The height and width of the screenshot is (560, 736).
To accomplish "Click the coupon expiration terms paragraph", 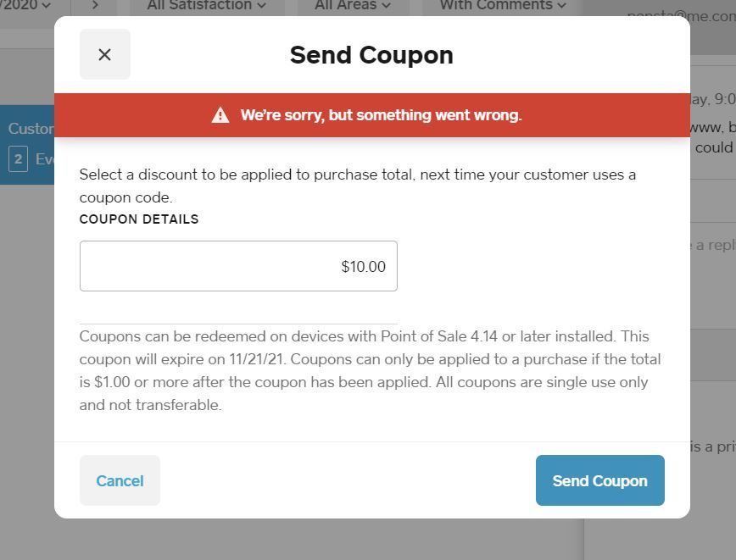I will click(370, 370).
